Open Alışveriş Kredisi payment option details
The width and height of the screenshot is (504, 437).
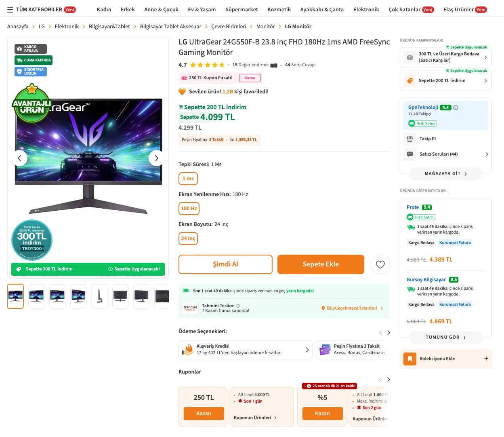(x=244, y=350)
